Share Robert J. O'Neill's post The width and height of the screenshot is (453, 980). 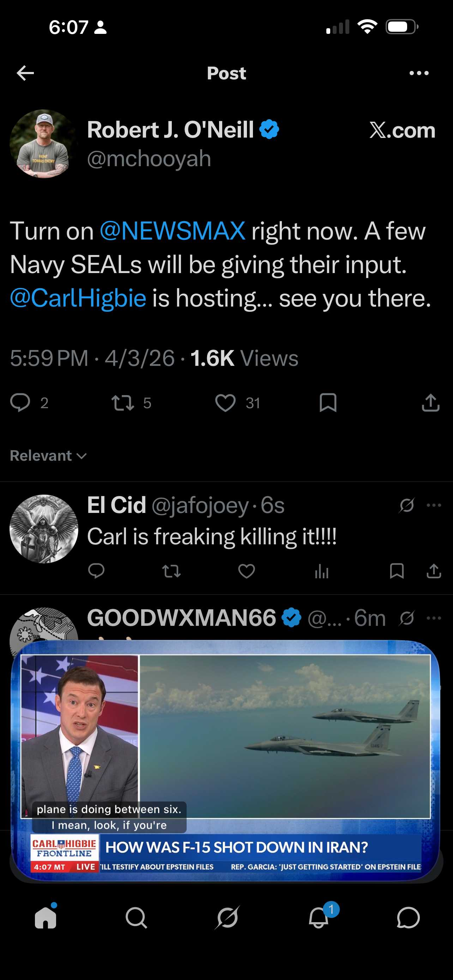[430, 403]
